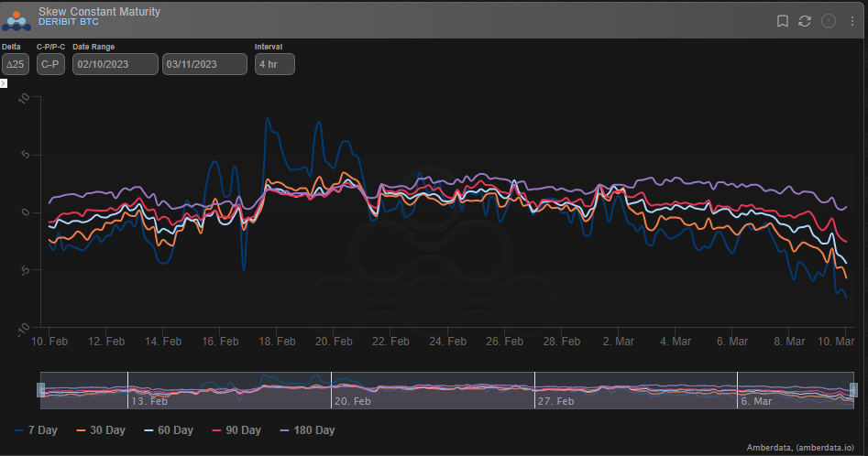Image resolution: width=868 pixels, height=456 pixels.
Task: Click the DERIBIT BTC subtitle
Action: point(68,22)
